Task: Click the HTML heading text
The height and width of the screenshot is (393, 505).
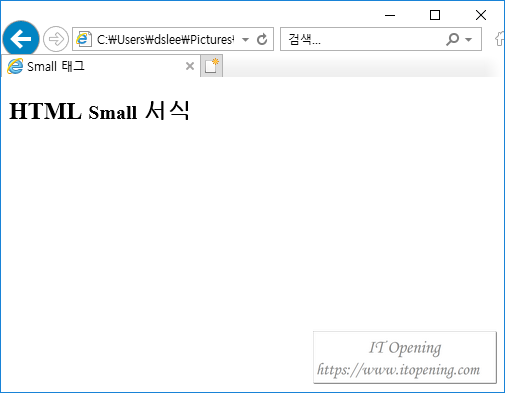Action: [45, 111]
